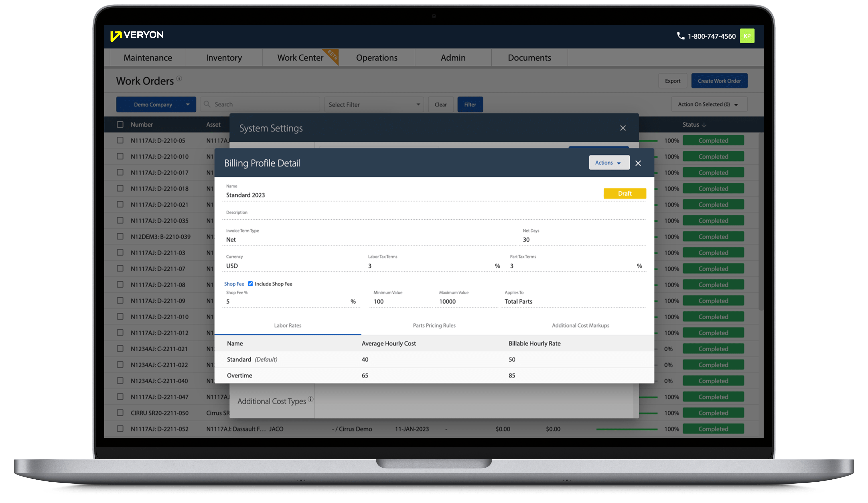This screenshot has height=503, width=868.
Task: Switch to the Parts Pricing Rules tab
Action: (433, 325)
